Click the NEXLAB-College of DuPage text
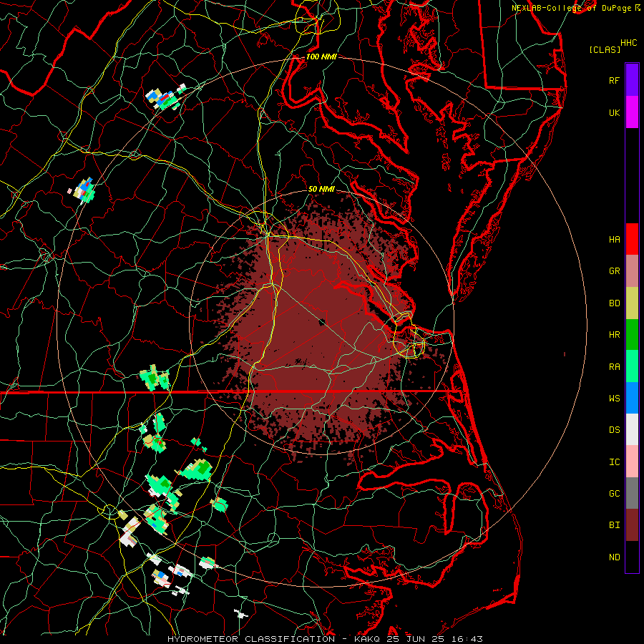This screenshot has height=644, width=644. pos(571,8)
